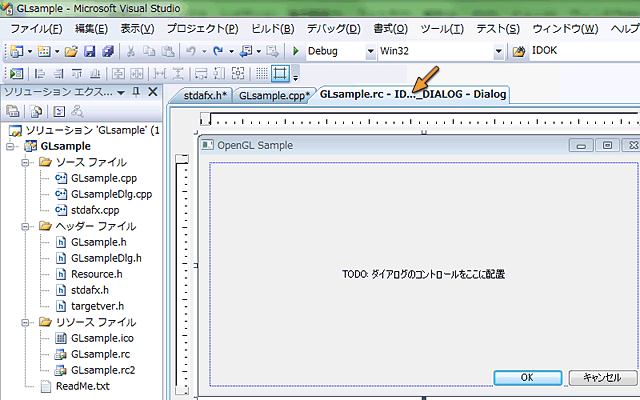
Task: Save the current file with the floppy disk icon
Action: [89, 51]
